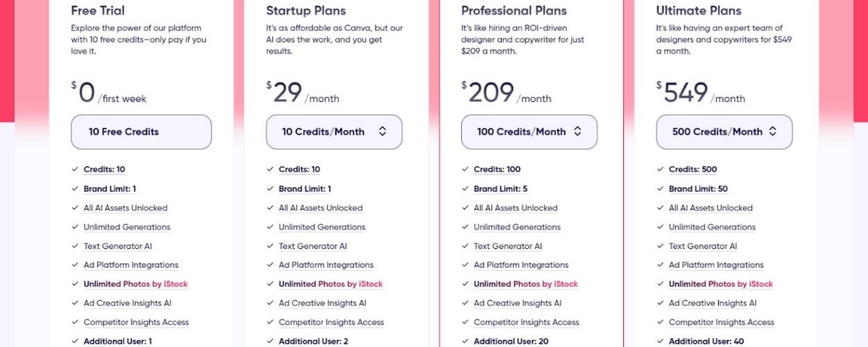Click Unlimited Photos by iStock in Professional Plans
This screenshot has height=347, width=868.
tap(526, 284)
